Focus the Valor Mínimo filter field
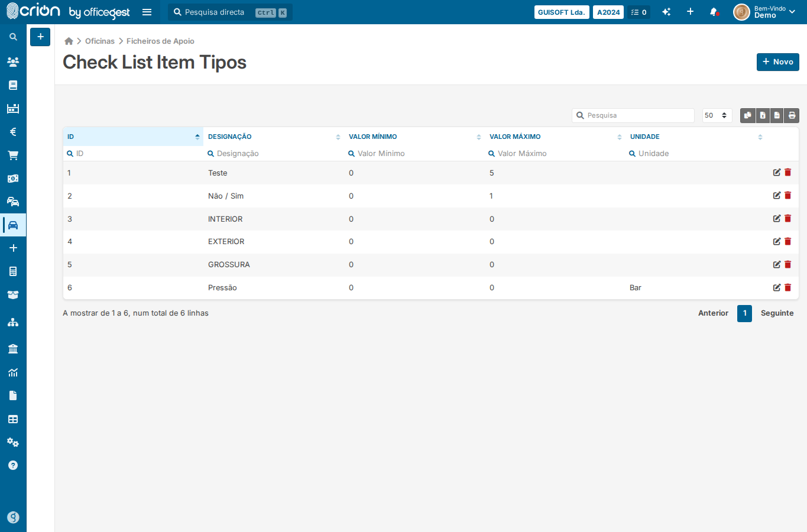This screenshot has height=532, width=807. point(414,153)
